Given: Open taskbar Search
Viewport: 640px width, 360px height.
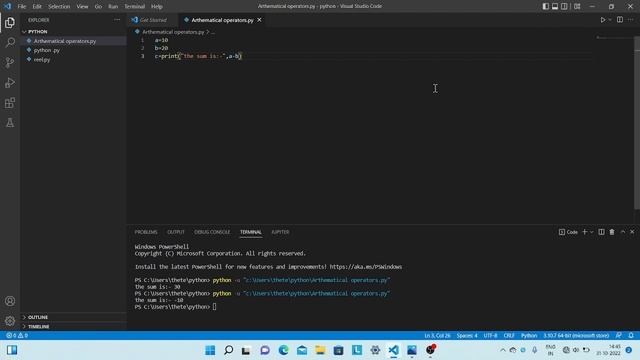Looking at the screenshot, I should [x=229, y=350].
